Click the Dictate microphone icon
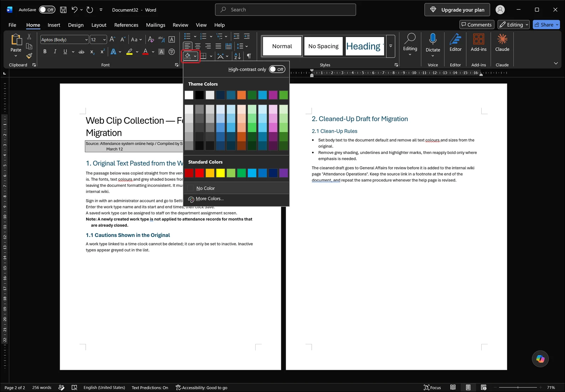The height and width of the screenshot is (392, 565). [x=433, y=39]
